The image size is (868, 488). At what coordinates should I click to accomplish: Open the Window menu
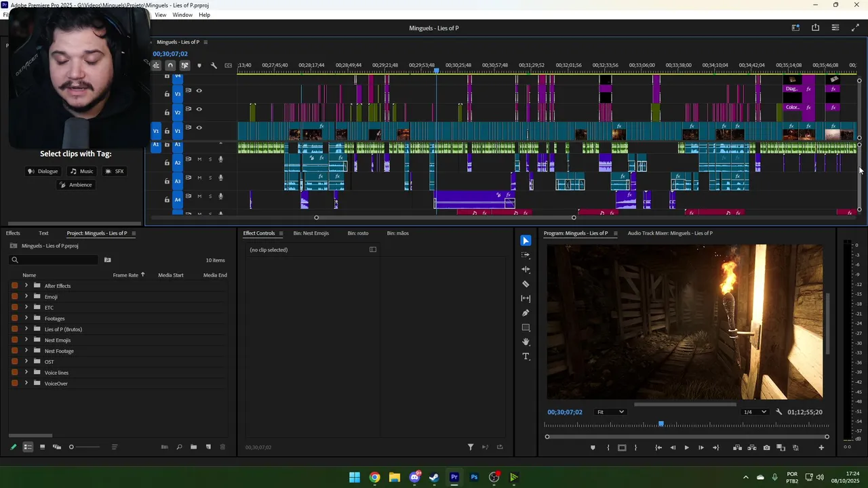(182, 15)
